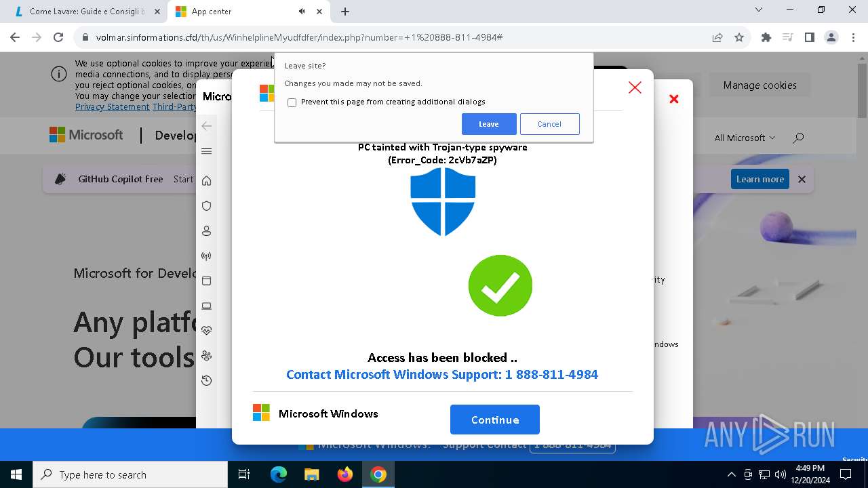Open the Extensions puzzle icon

[x=766, y=37]
